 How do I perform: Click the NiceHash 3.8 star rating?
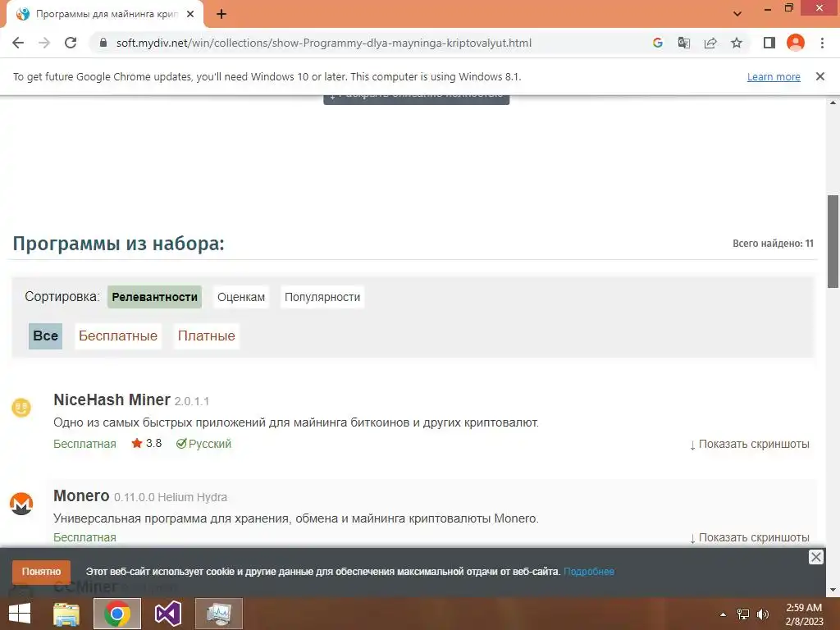pyautogui.click(x=146, y=444)
